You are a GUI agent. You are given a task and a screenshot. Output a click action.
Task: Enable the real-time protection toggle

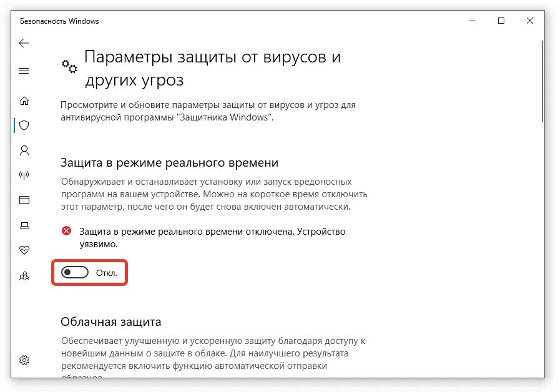(75, 273)
